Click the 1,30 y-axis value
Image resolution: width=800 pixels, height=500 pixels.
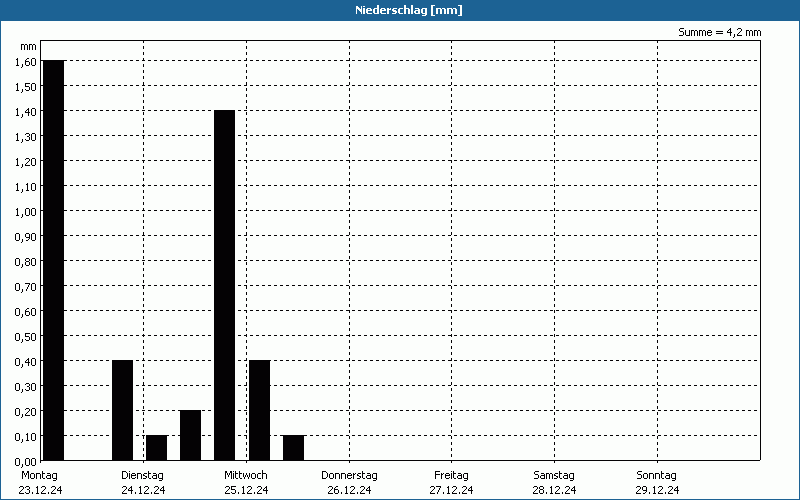tap(26, 137)
